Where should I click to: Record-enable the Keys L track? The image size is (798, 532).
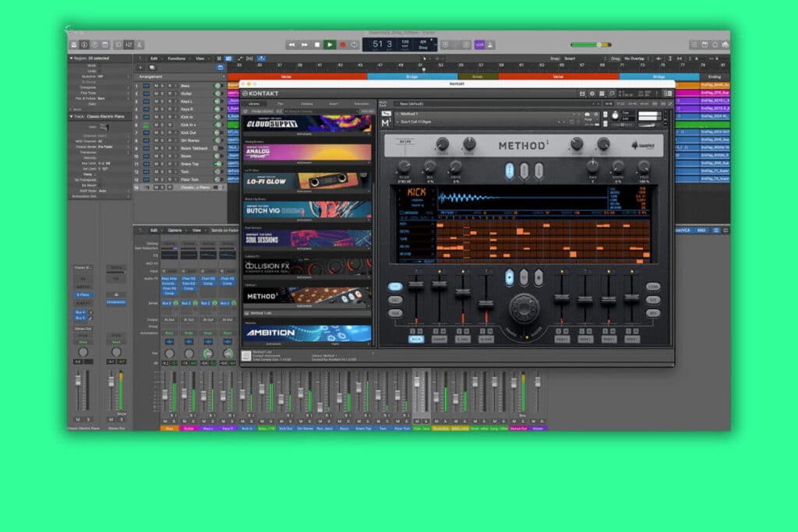(x=170, y=101)
